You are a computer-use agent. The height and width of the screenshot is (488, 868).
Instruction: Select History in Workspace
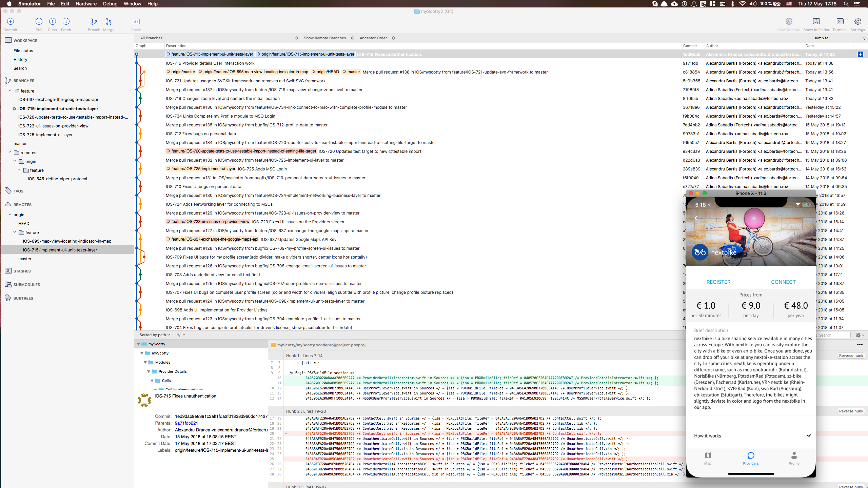coord(20,60)
